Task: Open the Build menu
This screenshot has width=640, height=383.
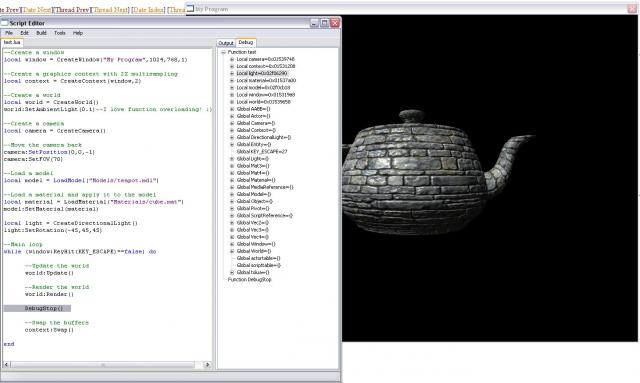Action: click(41, 33)
